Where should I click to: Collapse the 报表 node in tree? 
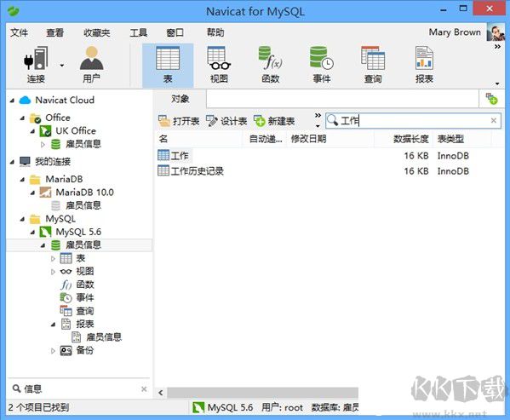tap(53, 325)
